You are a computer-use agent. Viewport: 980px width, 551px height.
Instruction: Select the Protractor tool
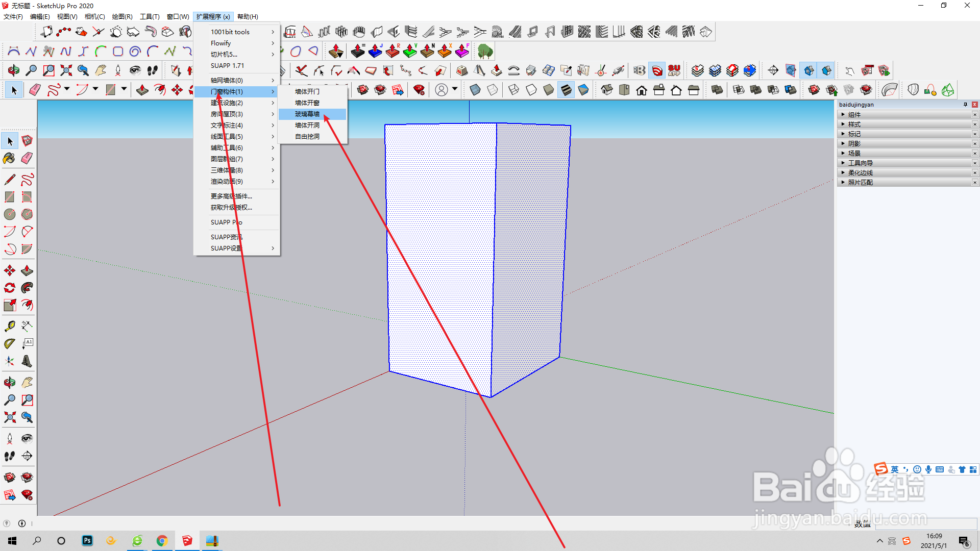(x=9, y=344)
